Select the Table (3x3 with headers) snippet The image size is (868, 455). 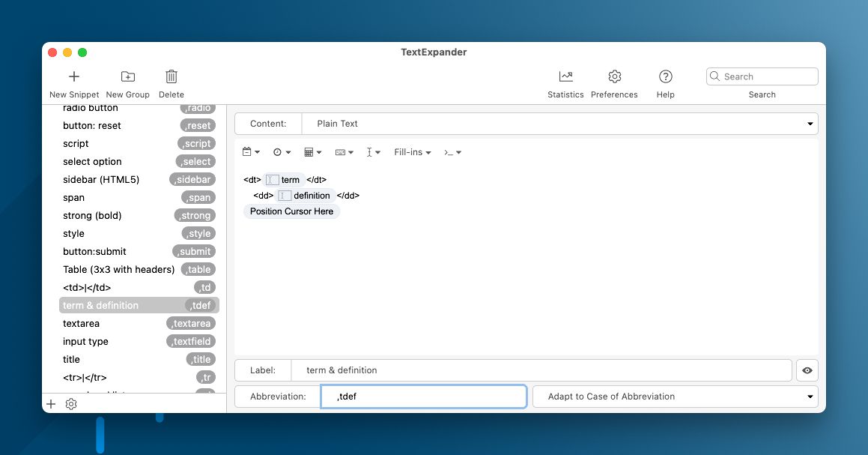pyautogui.click(x=119, y=269)
